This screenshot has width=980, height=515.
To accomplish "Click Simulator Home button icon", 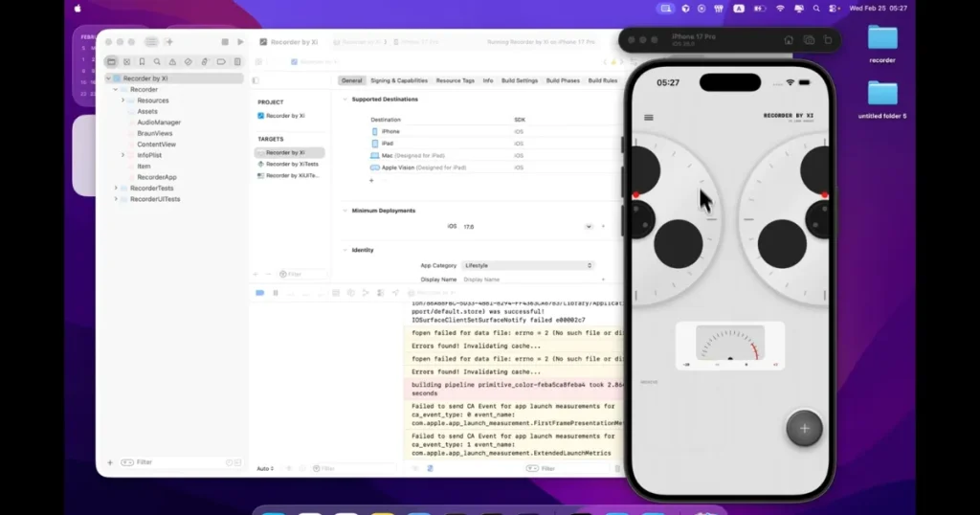I will [x=789, y=40].
